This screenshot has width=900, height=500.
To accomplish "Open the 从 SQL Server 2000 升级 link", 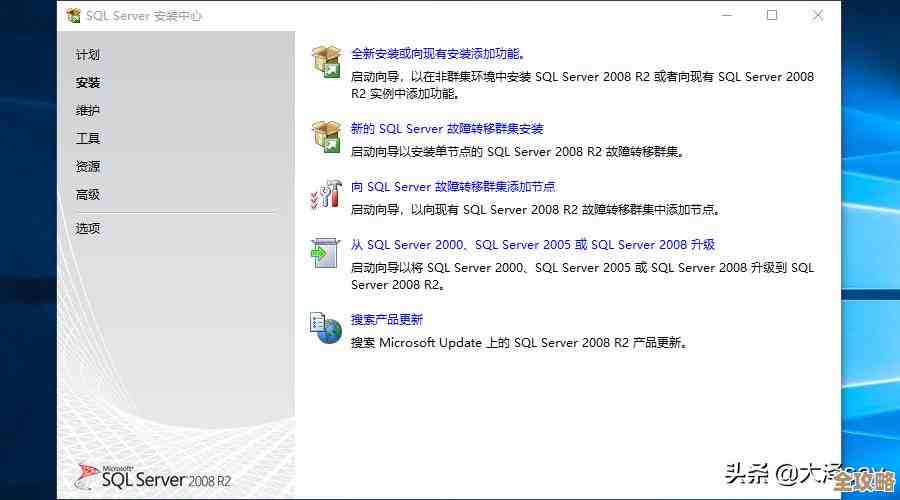I will tap(533, 245).
